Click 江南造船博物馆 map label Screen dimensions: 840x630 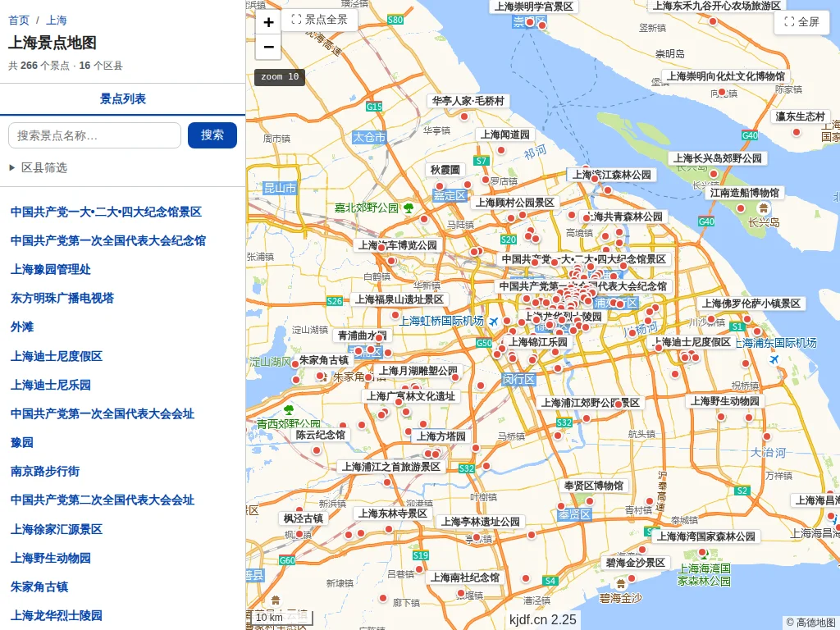pyautogui.click(x=744, y=192)
